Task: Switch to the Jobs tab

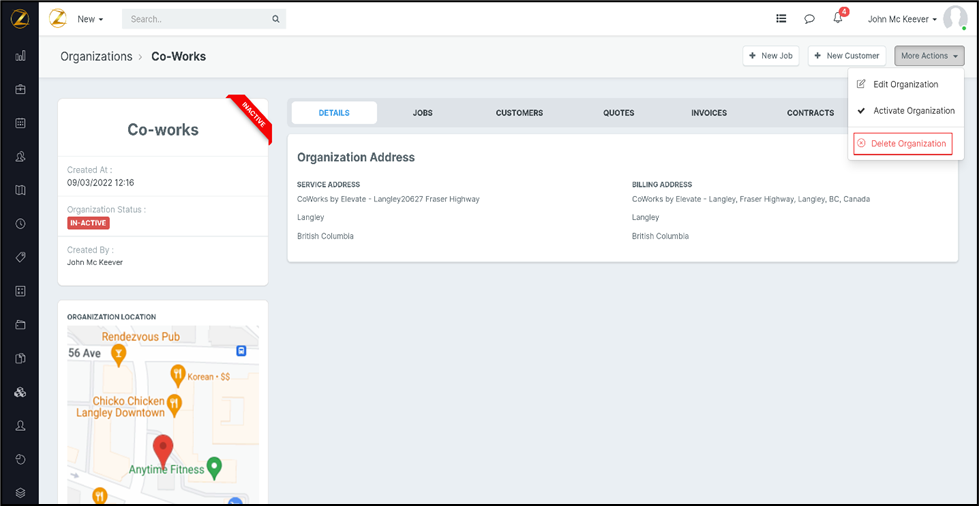Action: pyautogui.click(x=423, y=113)
